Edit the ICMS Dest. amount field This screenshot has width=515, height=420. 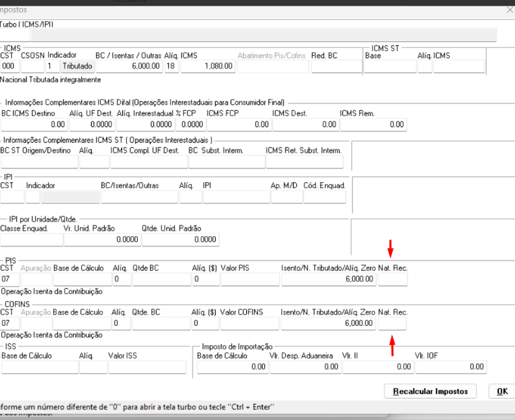[306, 125]
